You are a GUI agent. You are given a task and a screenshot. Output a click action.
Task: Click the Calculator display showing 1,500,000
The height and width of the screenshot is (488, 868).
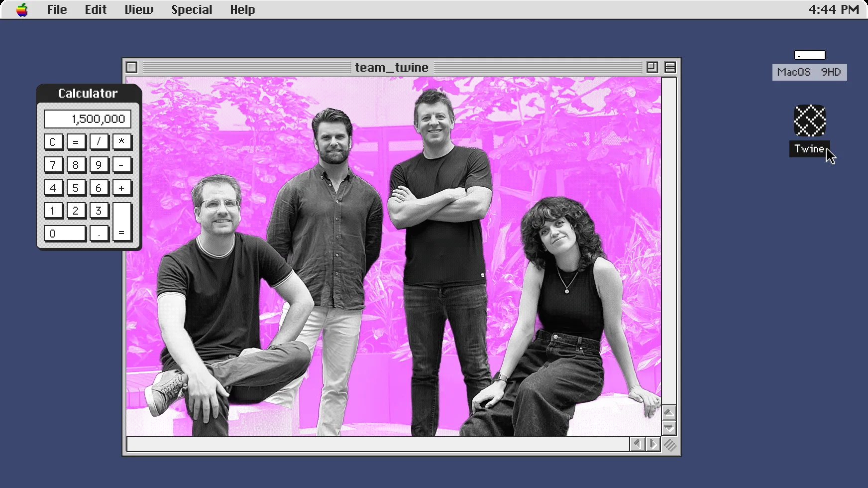[x=87, y=119]
